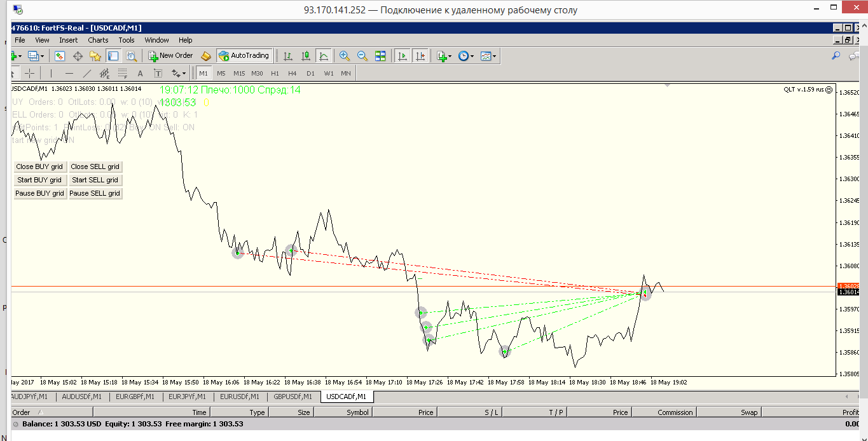Select the M15 timeframe

pyautogui.click(x=239, y=73)
